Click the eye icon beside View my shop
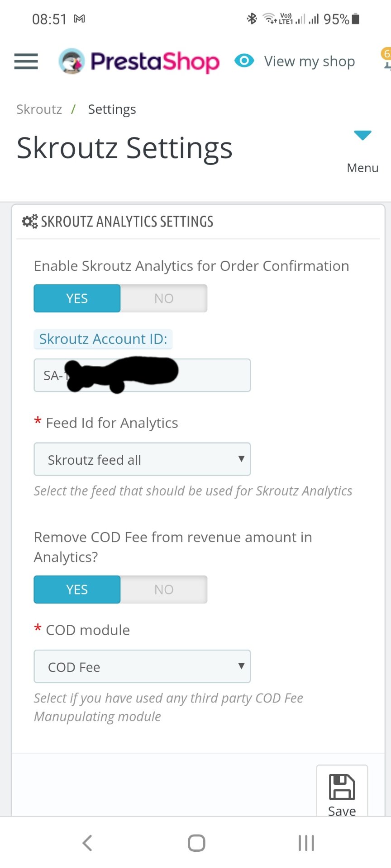 pos(244,61)
